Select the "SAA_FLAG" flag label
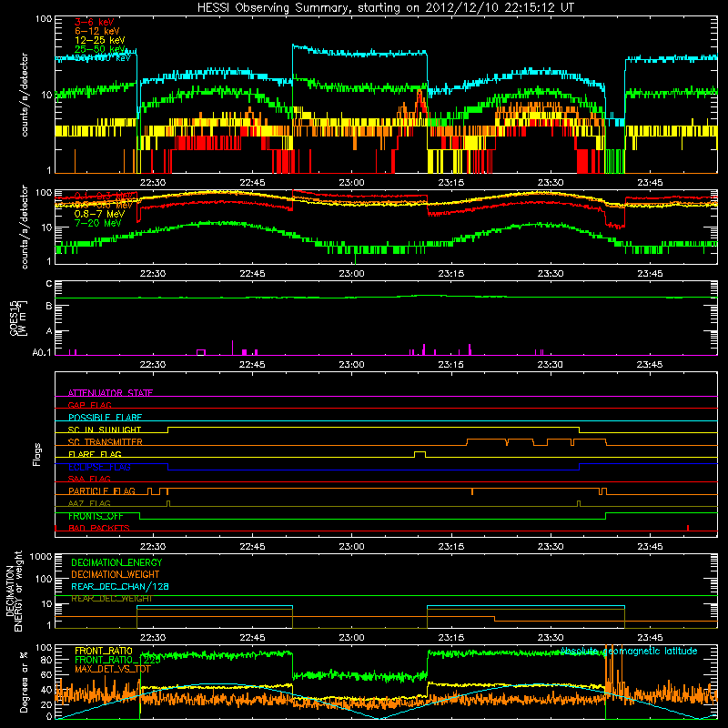Image resolution: width=728 pixels, height=728 pixels. click(x=89, y=479)
